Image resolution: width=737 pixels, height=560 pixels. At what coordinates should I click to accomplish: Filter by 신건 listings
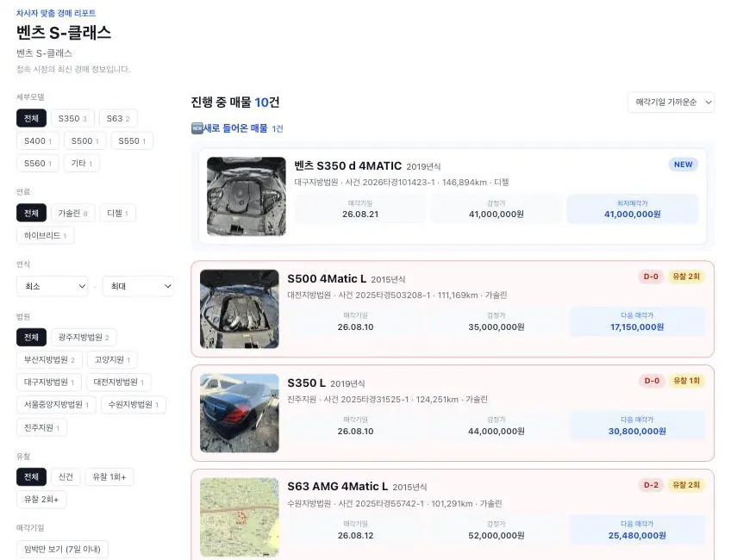click(66, 476)
